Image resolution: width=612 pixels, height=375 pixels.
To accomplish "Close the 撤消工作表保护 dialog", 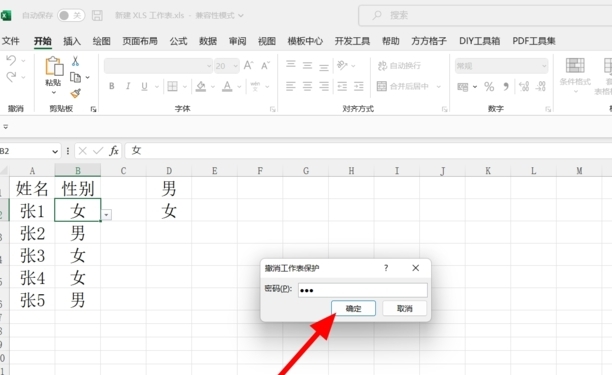I will click(x=416, y=268).
